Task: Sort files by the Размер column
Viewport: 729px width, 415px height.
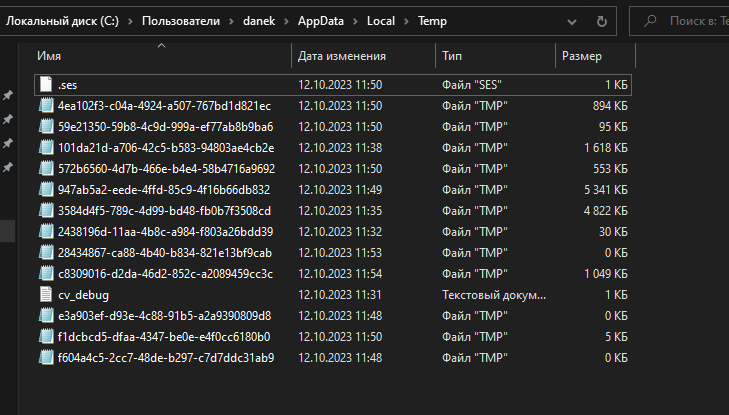Action: pyautogui.click(x=582, y=56)
